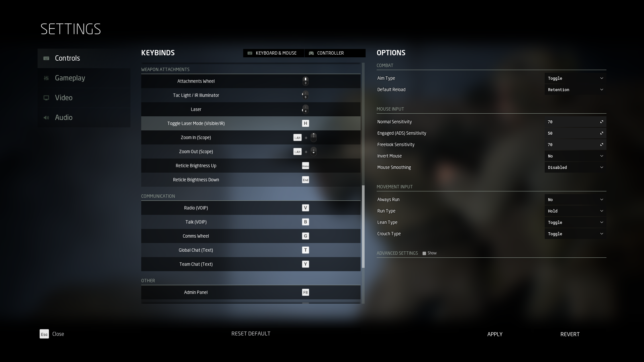
Task: Click the Apply button
Action: point(495,334)
